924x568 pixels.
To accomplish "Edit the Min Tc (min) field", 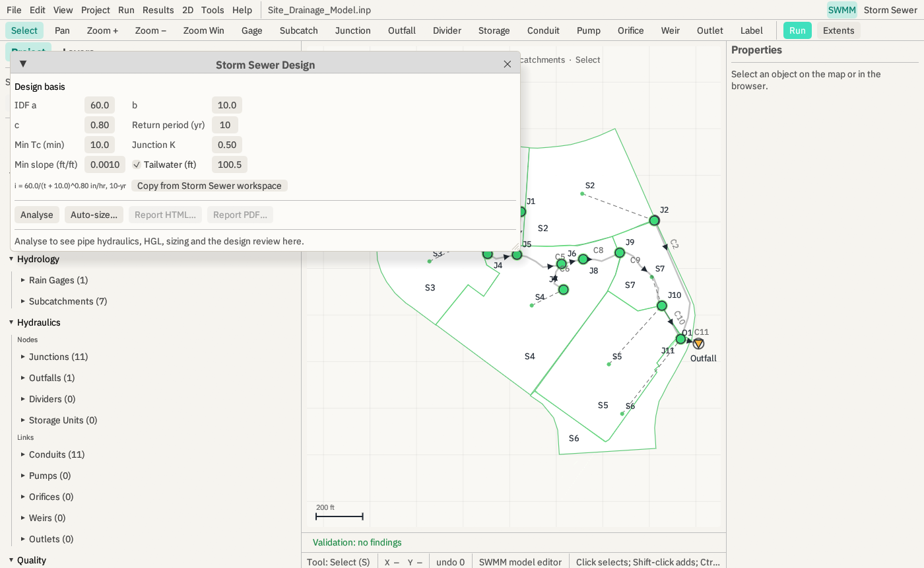I will (100, 145).
